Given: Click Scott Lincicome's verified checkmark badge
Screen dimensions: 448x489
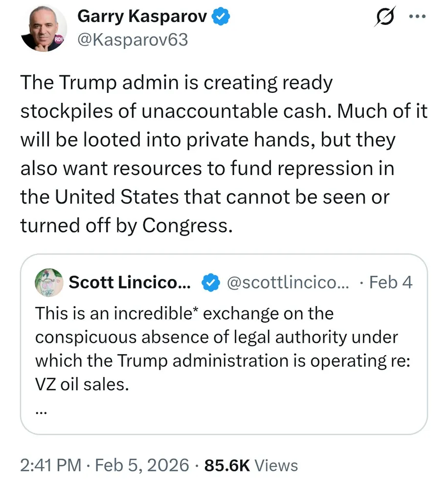Looking at the screenshot, I should [x=210, y=282].
